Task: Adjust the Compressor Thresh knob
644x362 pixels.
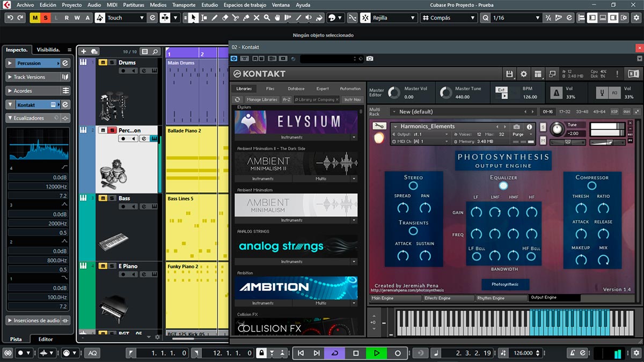Action: tap(581, 208)
